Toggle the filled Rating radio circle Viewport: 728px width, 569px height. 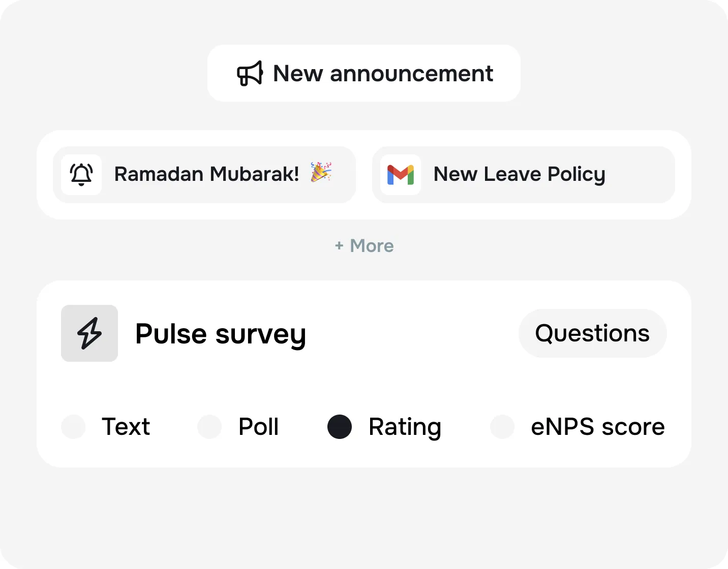point(340,427)
